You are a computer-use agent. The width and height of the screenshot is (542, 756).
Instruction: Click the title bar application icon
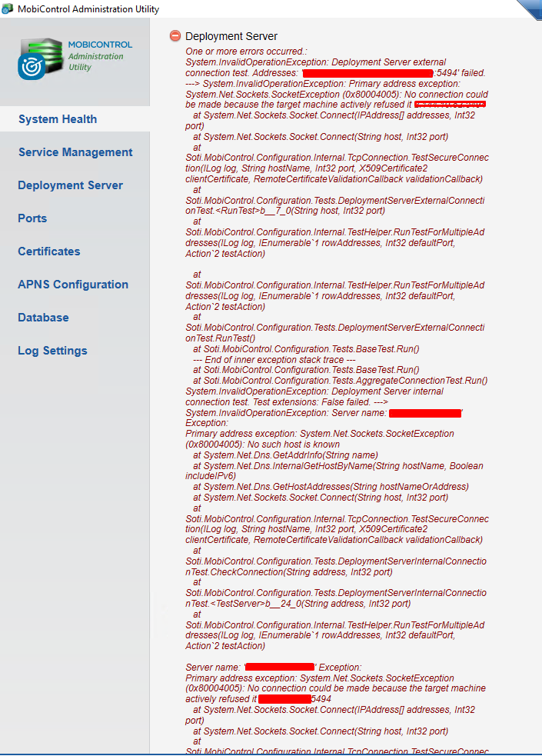8,9
